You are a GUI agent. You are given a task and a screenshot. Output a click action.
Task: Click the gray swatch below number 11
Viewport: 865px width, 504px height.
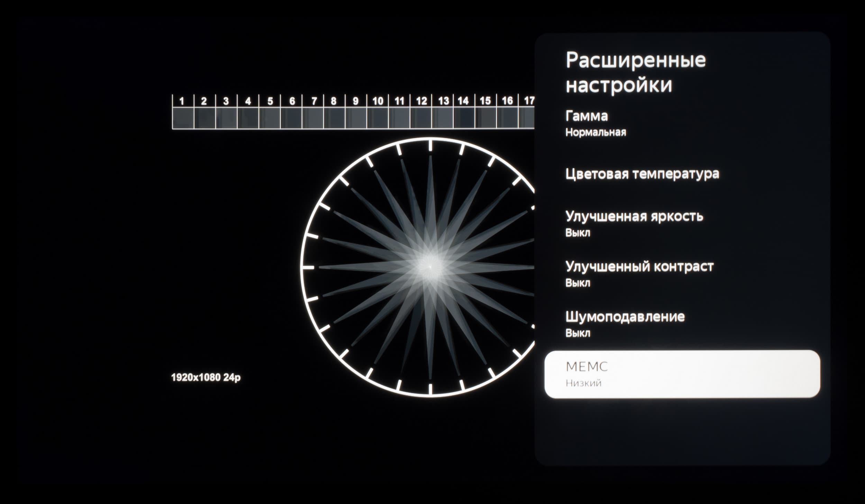pyautogui.click(x=399, y=118)
